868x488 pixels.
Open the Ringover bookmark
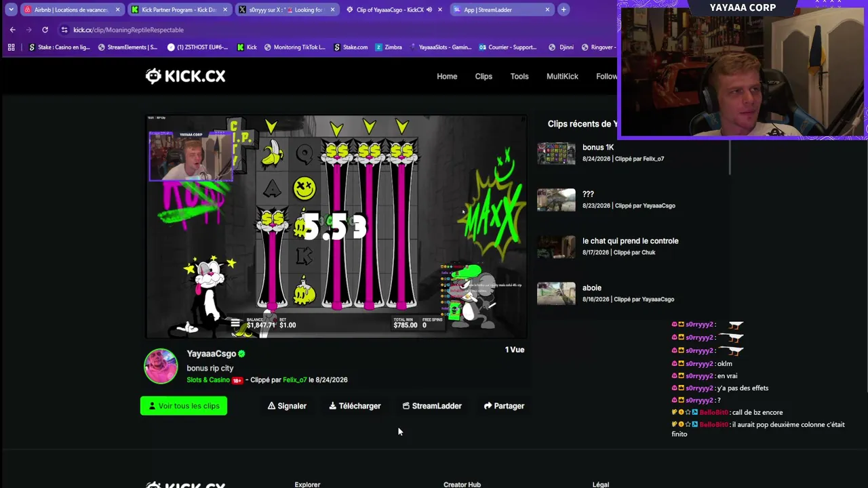tap(598, 47)
